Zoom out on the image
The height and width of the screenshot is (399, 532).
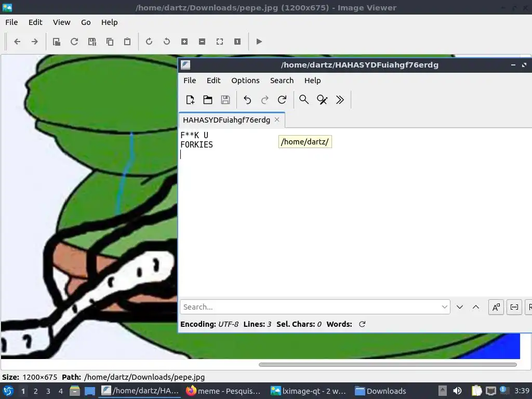click(202, 42)
